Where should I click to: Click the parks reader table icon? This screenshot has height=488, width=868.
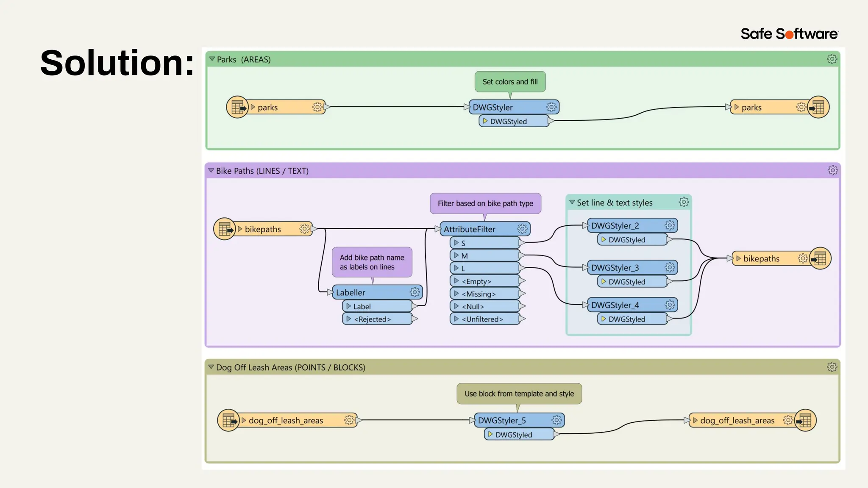(237, 107)
